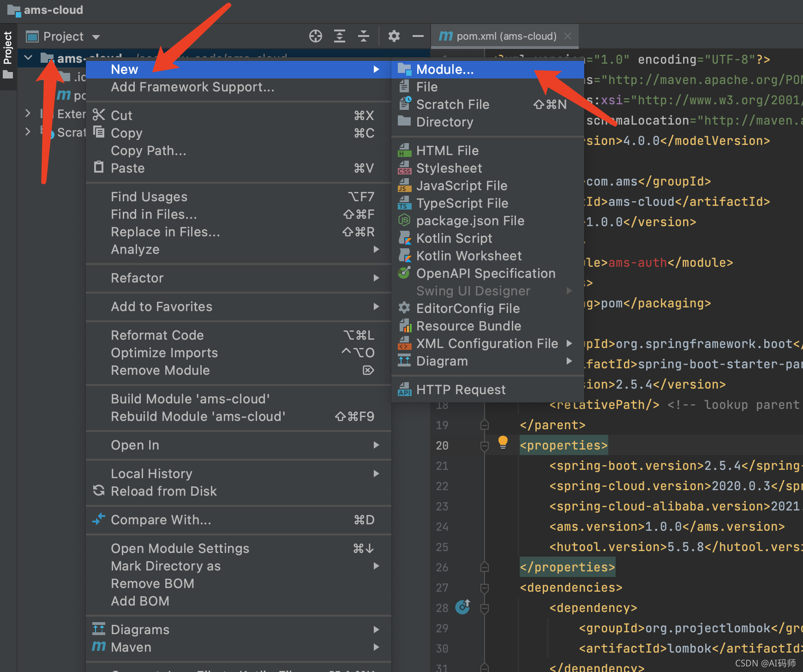This screenshot has height=672, width=803.
Task: Click the Resource Bundle icon
Action: tap(405, 325)
